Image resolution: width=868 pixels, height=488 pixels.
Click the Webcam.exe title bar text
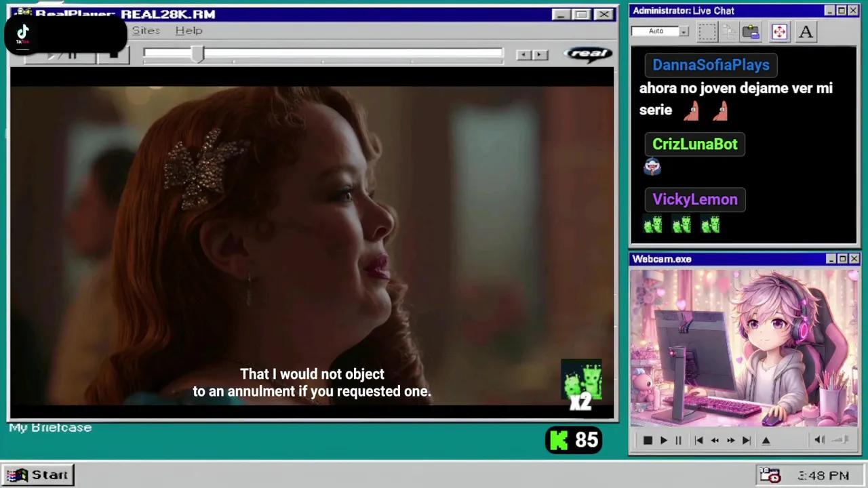(x=662, y=259)
